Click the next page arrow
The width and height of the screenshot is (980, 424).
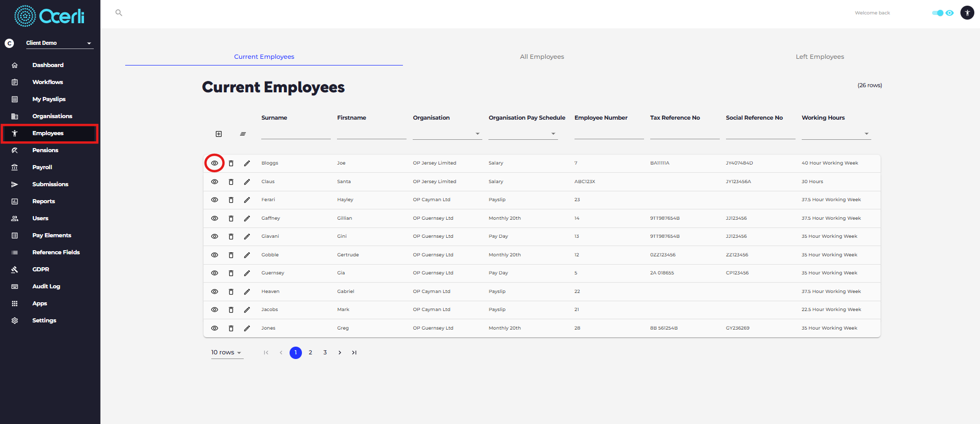point(340,352)
